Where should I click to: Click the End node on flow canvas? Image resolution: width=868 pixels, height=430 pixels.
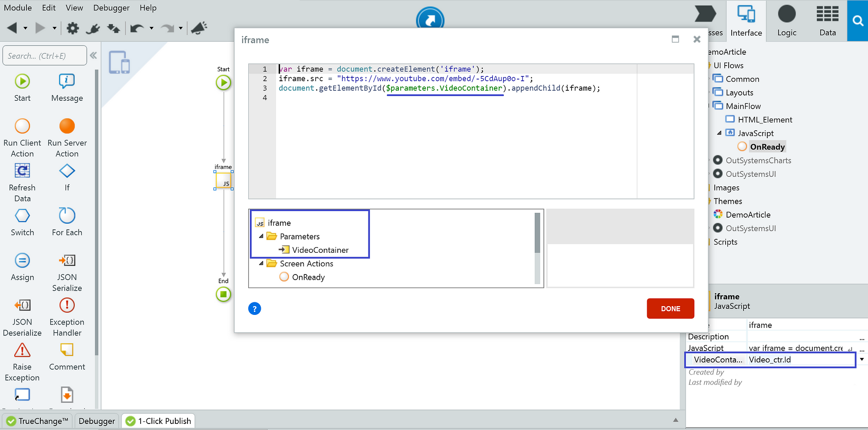[x=224, y=294]
